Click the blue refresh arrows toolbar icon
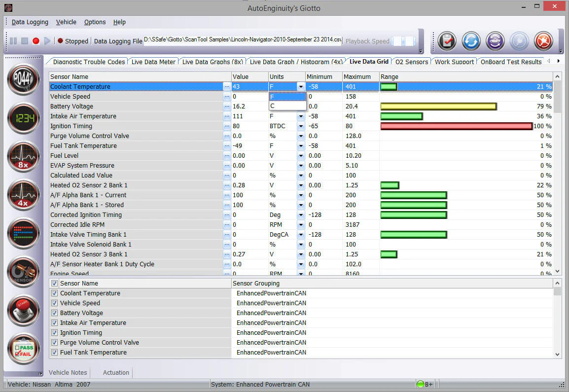The width and height of the screenshot is (569, 392). 471,41
